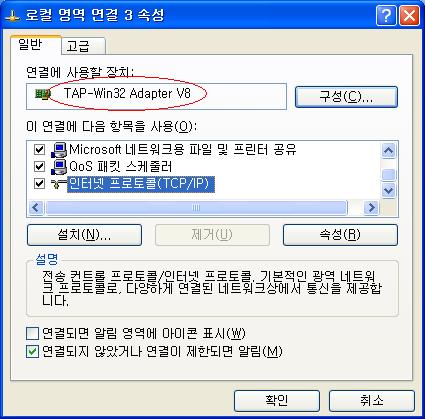This screenshot has height=419, width=425.
Task: Disable 연결되지 않았거나 연결이 제한되면 알림
Action: click(32, 351)
